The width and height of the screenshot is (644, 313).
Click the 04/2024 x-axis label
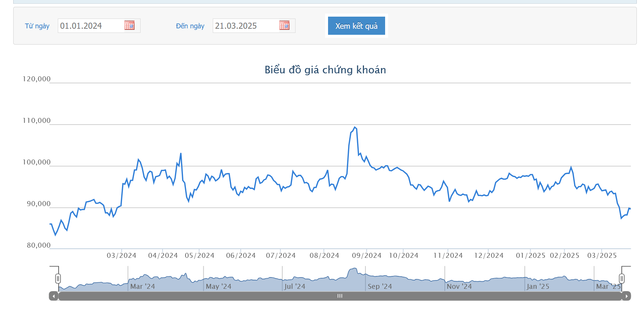(163, 256)
